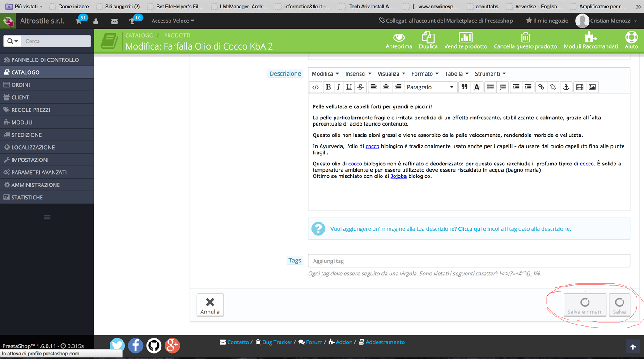The width and height of the screenshot is (644, 359).
Task: Decrease indent in the editor
Action: [x=516, y=87]
